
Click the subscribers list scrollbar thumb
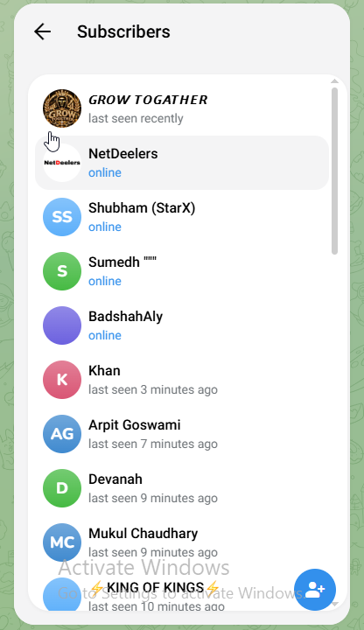click(x=334, y=171)
